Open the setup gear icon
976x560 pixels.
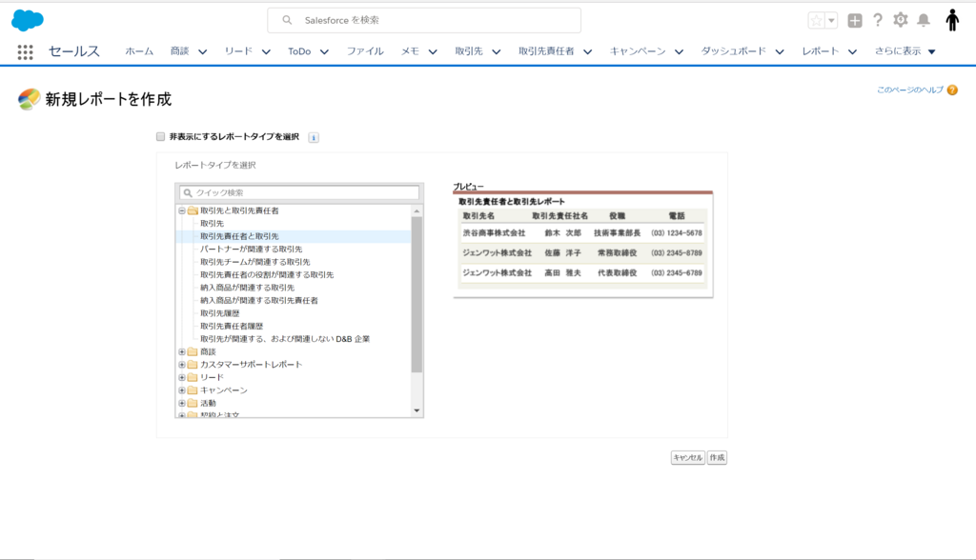point(901,20)
